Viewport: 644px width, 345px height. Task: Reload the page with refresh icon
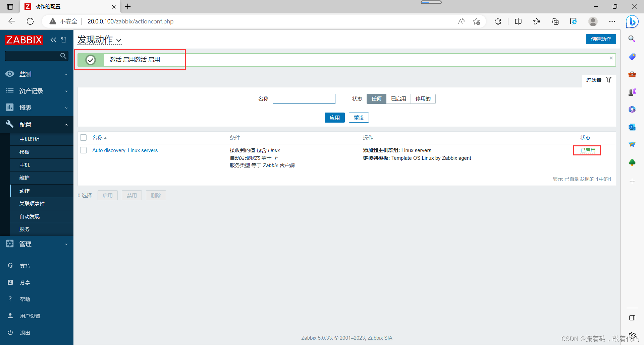[30, 21]
